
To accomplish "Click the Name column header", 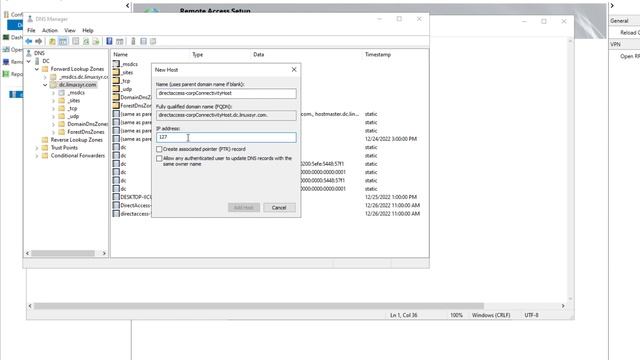I will click(120, 54).
